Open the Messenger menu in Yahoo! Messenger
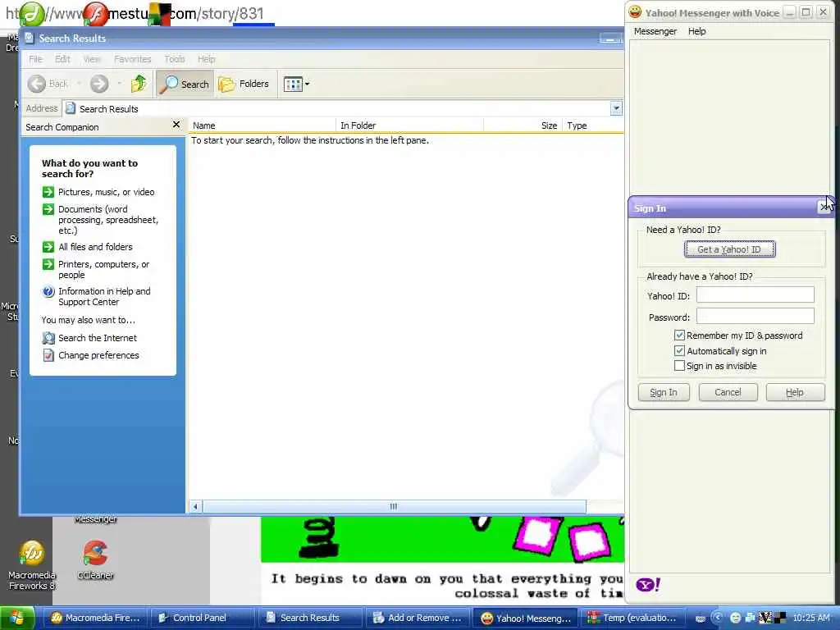This screenshot has height=630, width=840. coord(655,31)
